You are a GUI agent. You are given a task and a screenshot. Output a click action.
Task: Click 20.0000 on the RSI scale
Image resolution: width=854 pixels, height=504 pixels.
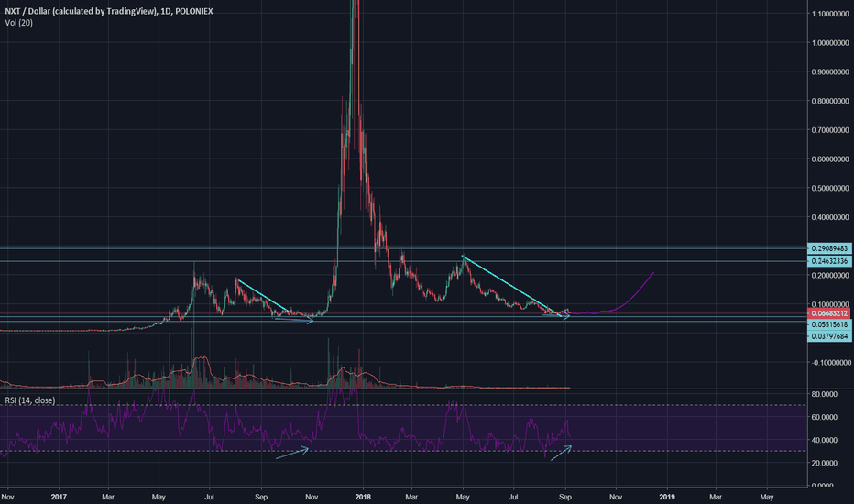[x=824, y=463]
